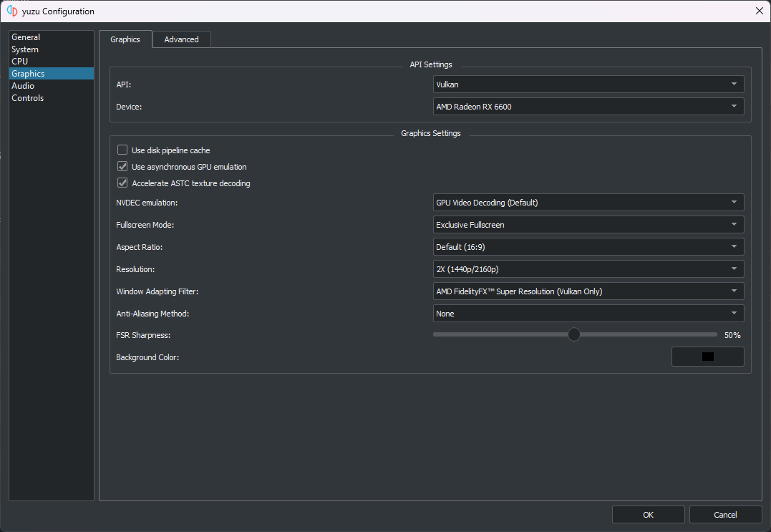Image resolution: width=771 pixels, height=532 pixels.
Task: Click the NVDEC emulation label
Action: 147,203
